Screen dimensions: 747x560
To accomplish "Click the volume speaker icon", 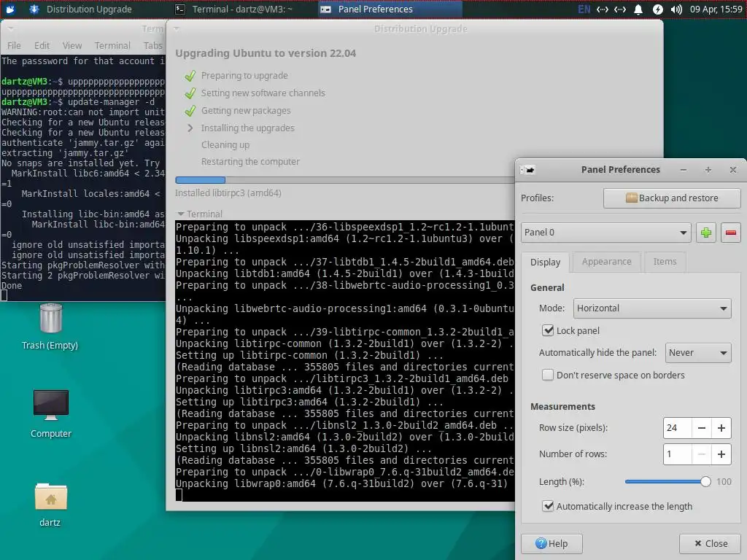I will click(676, 9).
